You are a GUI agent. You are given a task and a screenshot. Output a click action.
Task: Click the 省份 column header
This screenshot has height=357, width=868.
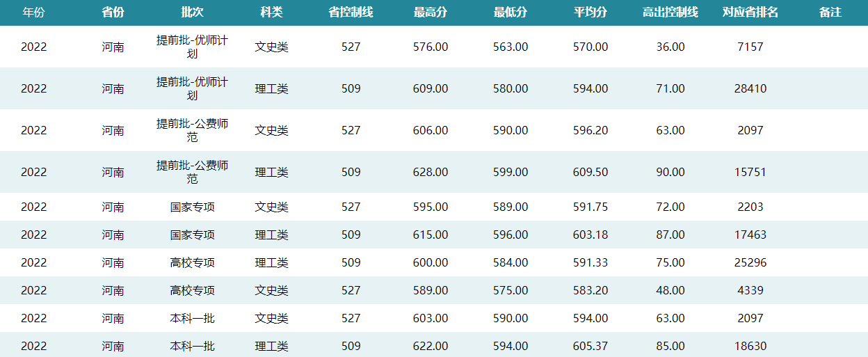pos(113,13)
